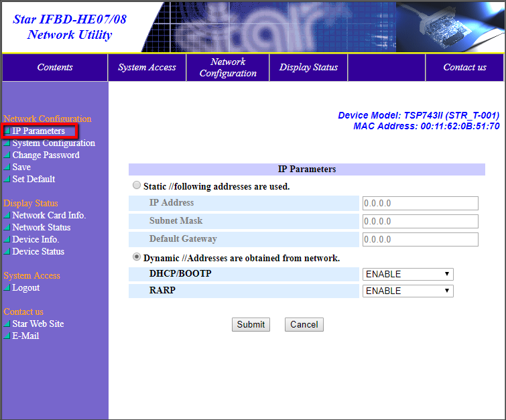
Task: Open Network Card Info. link
Action: 49,215
